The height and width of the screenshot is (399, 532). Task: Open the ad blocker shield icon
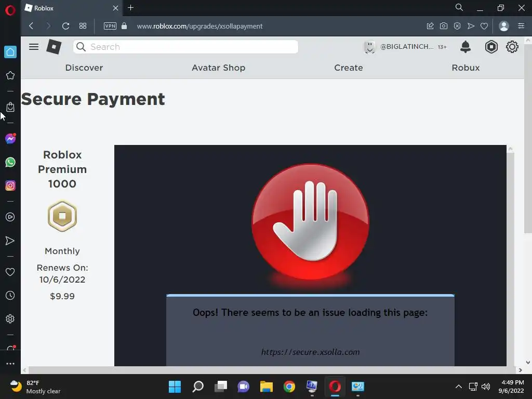457,26
